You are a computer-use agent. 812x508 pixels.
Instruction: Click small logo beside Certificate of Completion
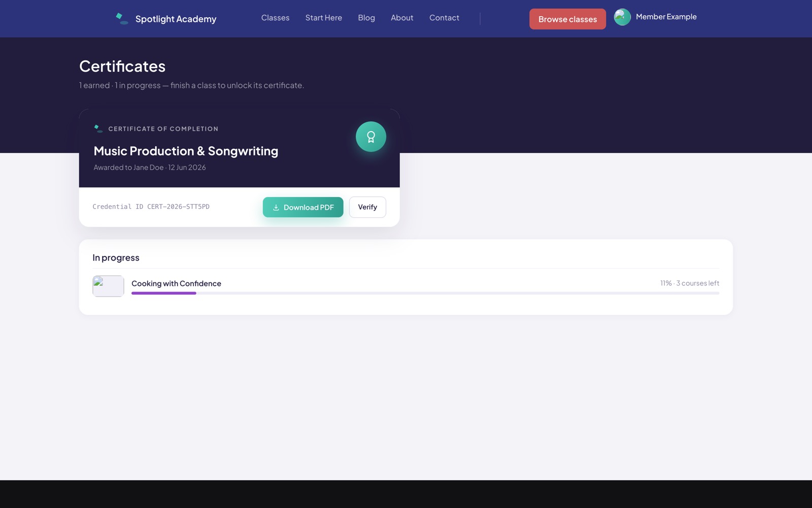(x=98, y=129)
